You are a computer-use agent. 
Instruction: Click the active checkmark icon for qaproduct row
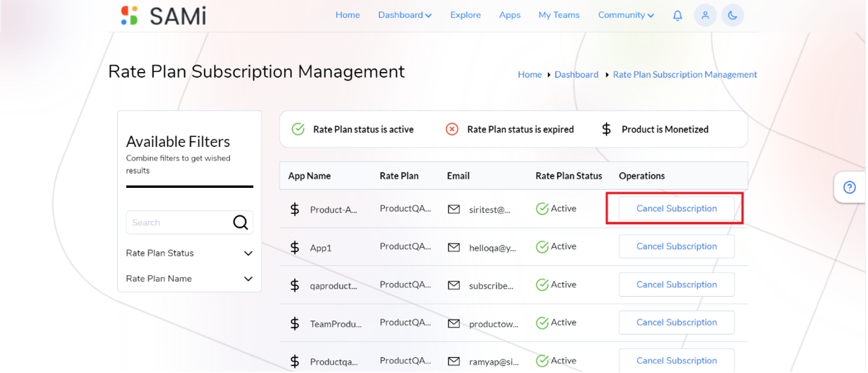click(x=542, y=284)
